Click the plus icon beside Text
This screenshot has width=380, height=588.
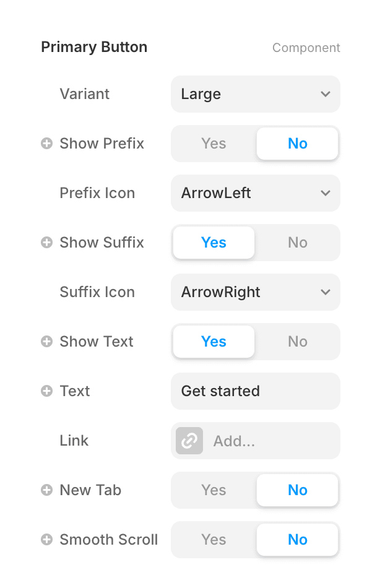[x=46, y=391]
